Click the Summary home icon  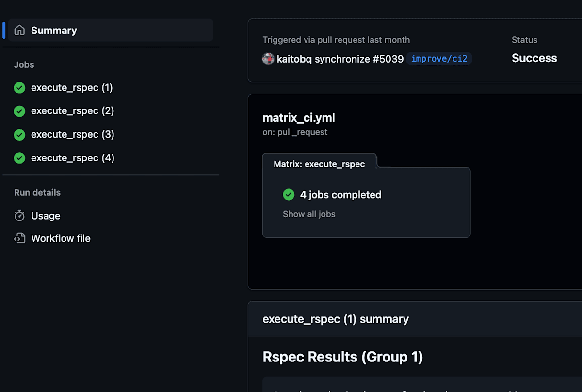[19, 31]
